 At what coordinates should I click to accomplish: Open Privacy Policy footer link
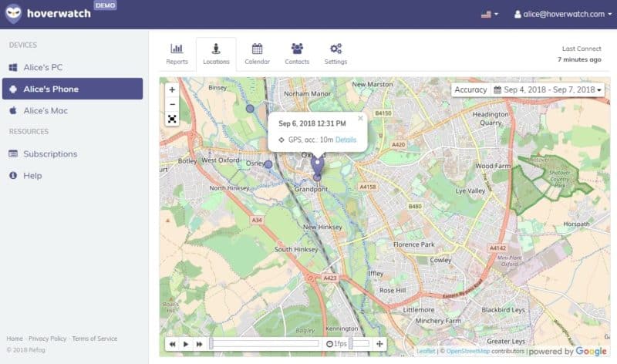[47, 339]
